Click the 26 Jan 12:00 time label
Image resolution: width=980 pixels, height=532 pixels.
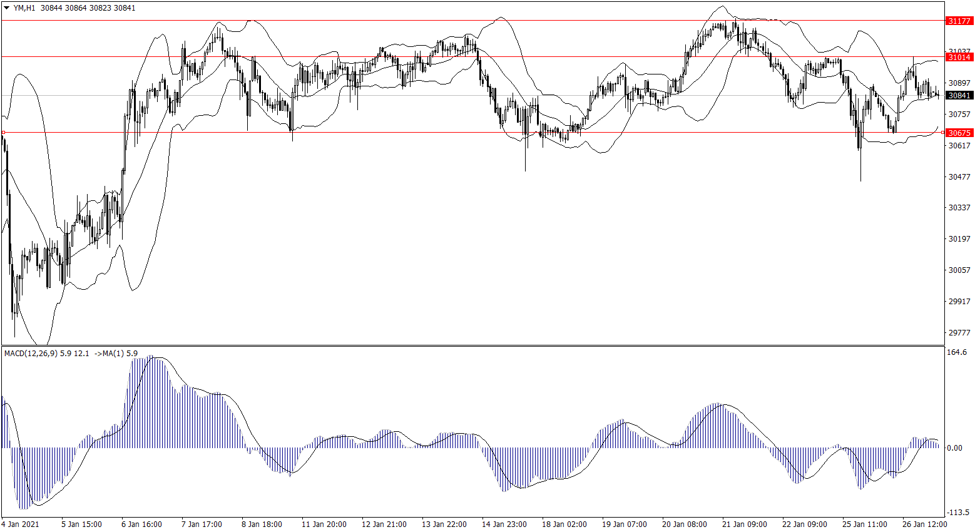(924, 524)
